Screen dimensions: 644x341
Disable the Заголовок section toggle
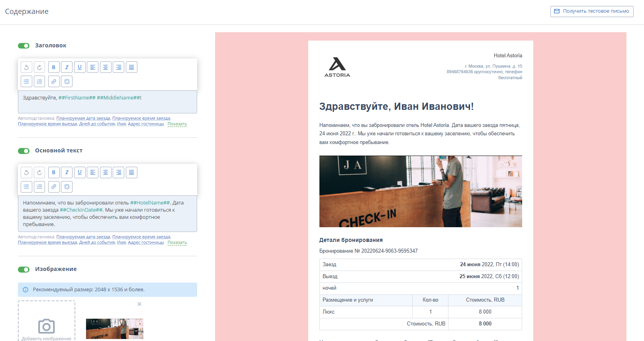pos(24,46)
